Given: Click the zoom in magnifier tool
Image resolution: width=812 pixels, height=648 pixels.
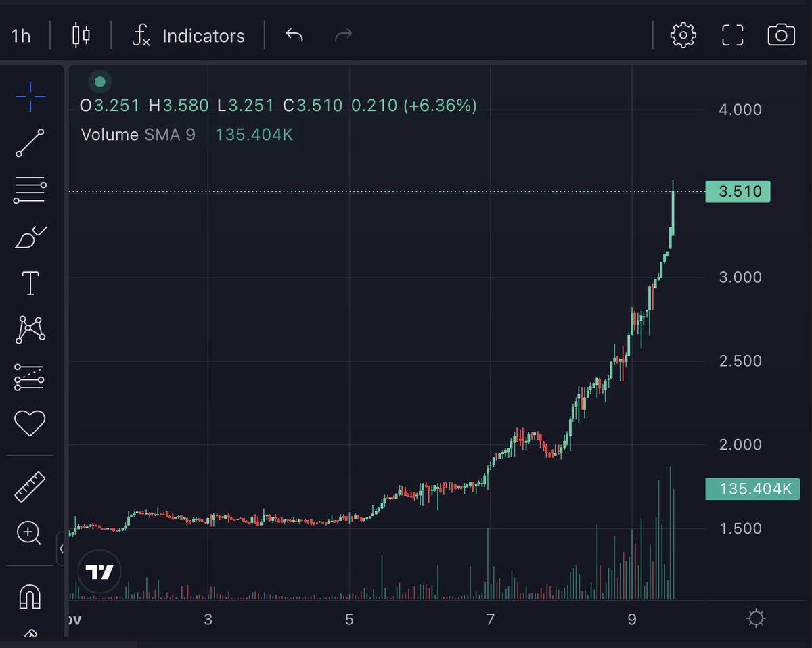Looking at the screenshot, I should tap(29, 533).
